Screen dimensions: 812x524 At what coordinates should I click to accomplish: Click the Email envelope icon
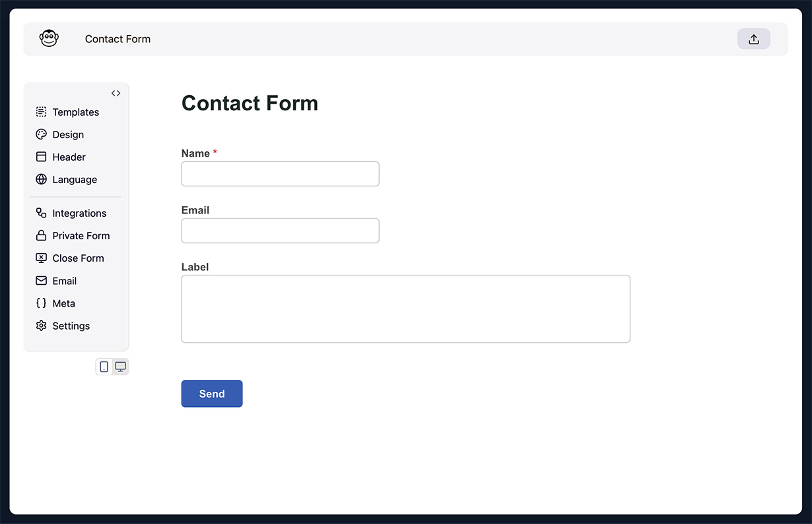(x=41, y=280)
